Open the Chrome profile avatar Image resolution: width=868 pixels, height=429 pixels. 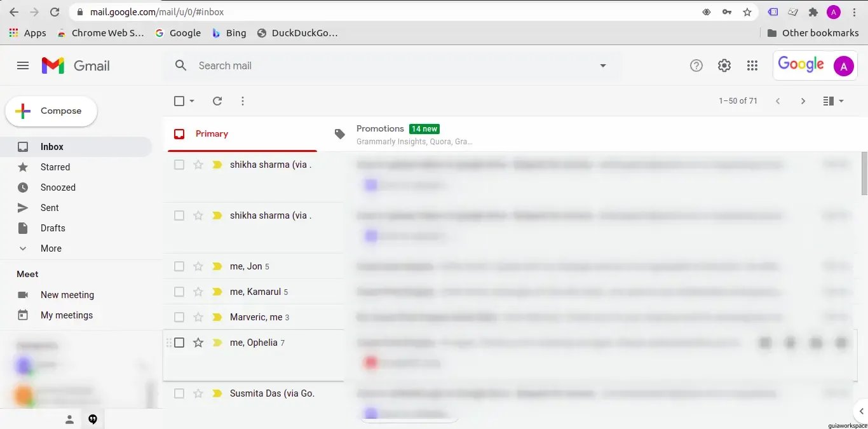pyautogui.click(x=834, y=12)
